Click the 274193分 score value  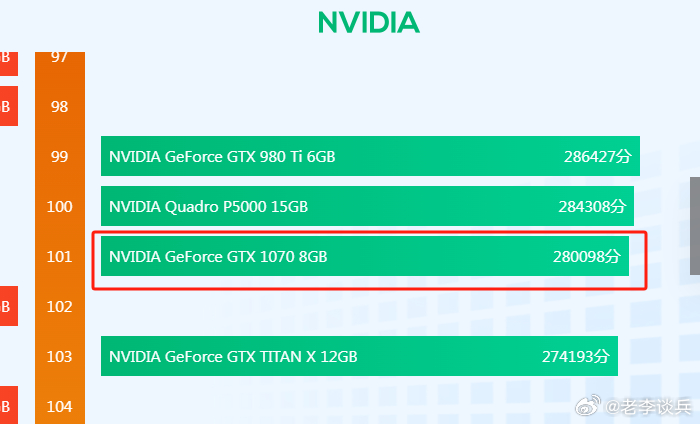[x=576, y=357]
